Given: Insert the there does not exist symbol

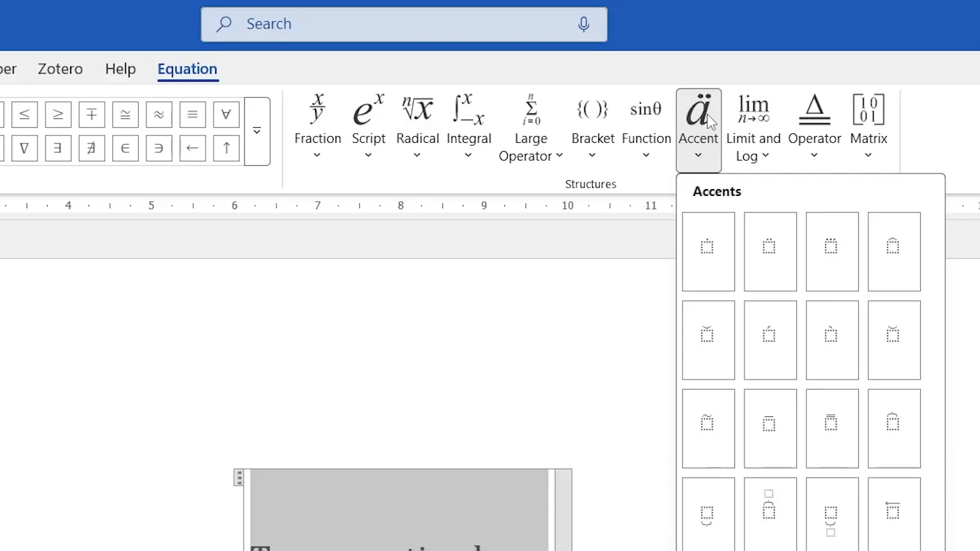Looking at the screenshot, I should [x=92, y=148].
